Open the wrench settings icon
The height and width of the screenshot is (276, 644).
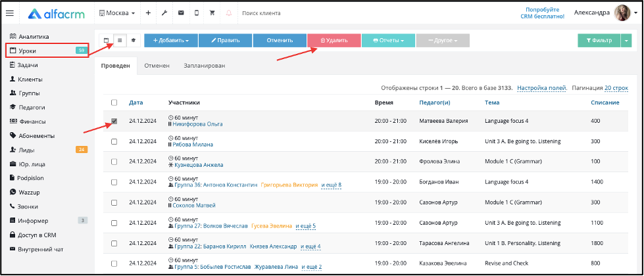164,13
